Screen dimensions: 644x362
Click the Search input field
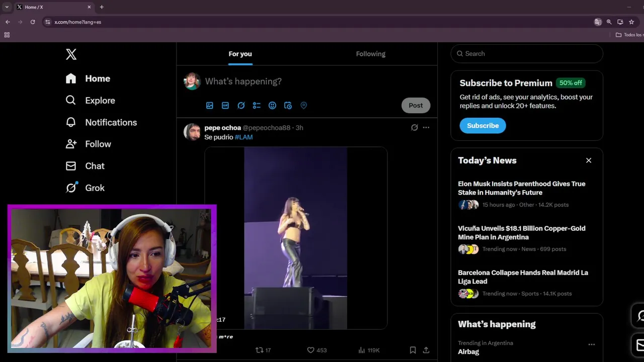[x=527, y=54]
